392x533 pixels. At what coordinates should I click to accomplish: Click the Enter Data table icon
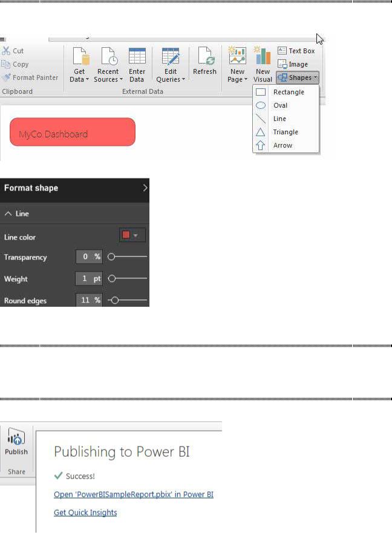point(137,56)
